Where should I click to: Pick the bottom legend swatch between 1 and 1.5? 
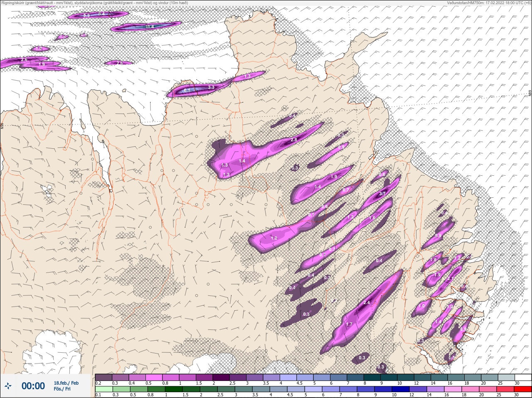(173, 389)
